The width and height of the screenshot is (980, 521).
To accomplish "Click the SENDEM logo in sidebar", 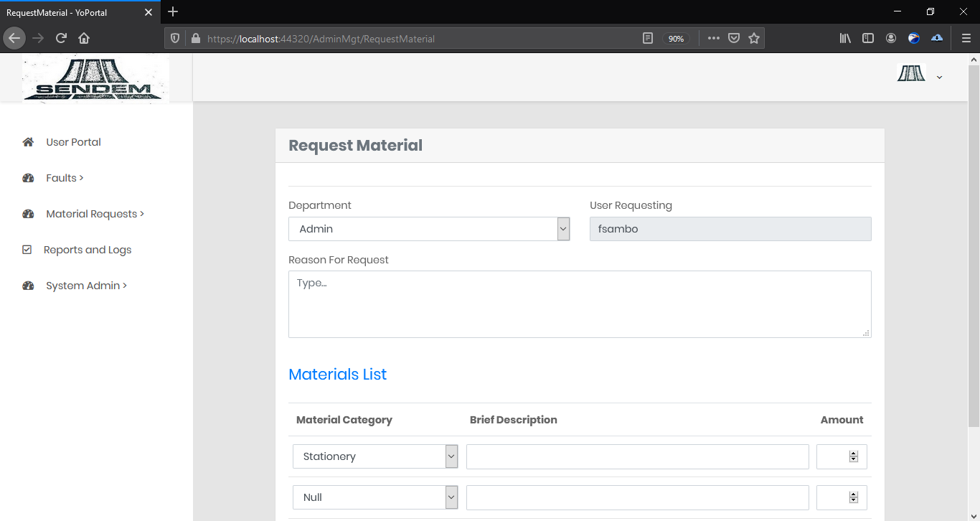I will (95, 79).
